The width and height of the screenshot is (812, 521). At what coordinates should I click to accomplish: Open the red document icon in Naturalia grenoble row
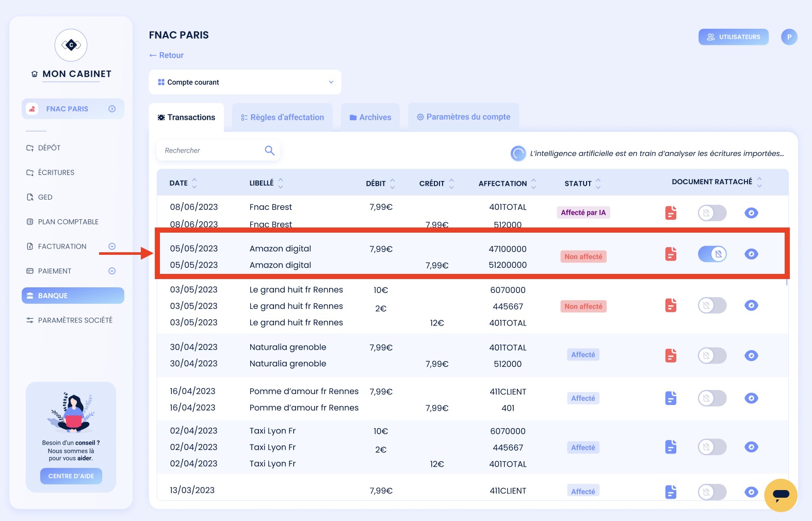[671, 355]
